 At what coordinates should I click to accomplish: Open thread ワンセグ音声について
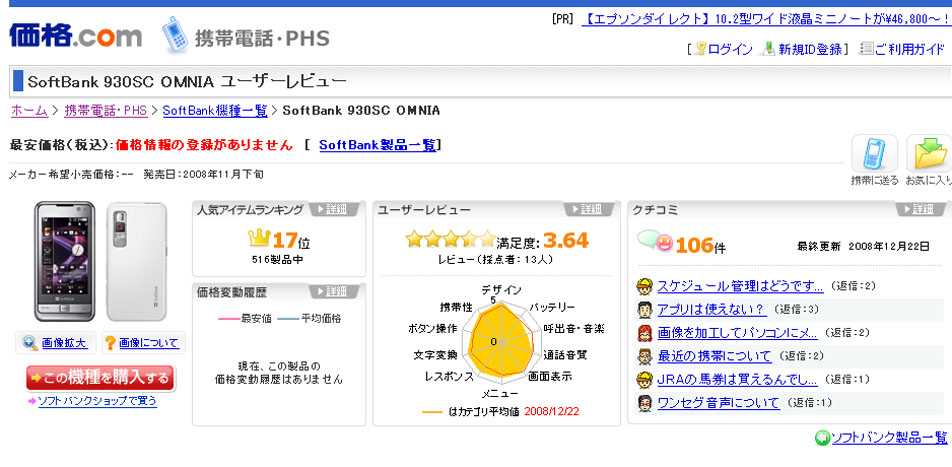pos(718,403)
